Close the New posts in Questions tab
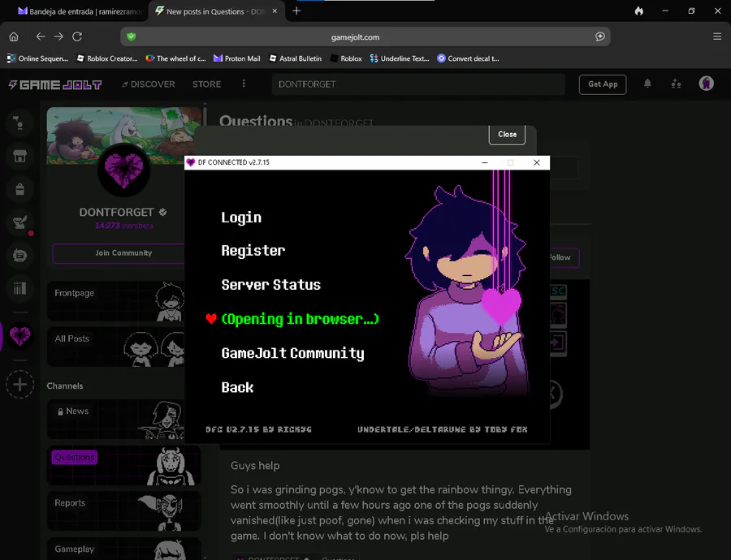Image resolution: width=731 pixels, height=560 pixels. pos(275,11)
